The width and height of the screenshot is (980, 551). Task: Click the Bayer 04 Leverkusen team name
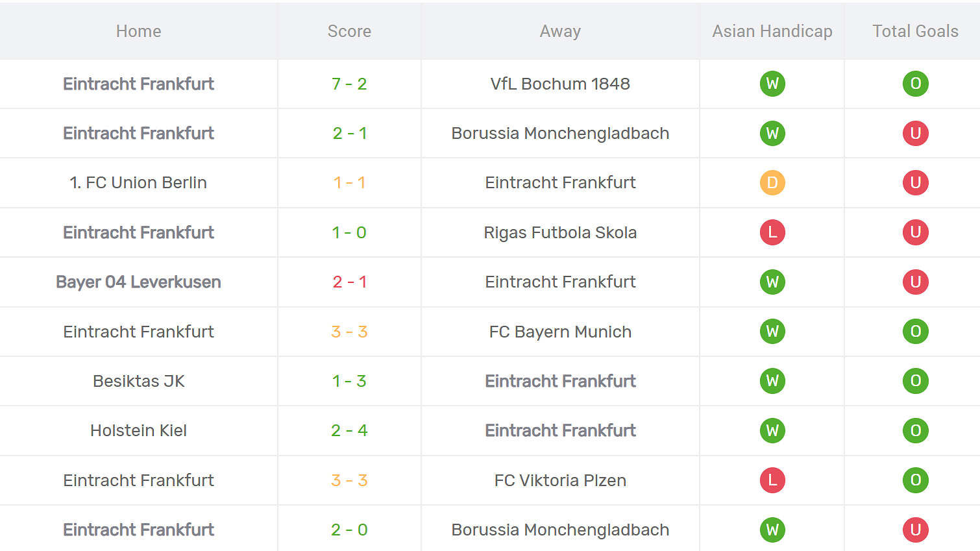pos(138,282)
